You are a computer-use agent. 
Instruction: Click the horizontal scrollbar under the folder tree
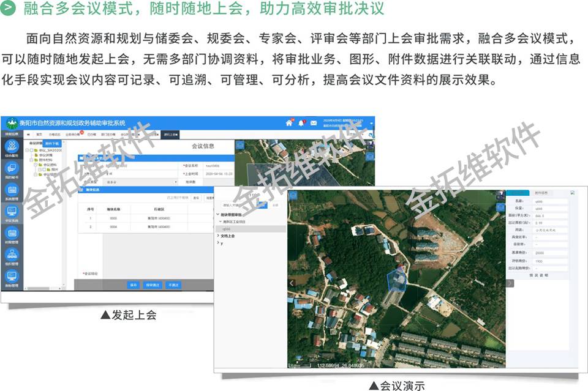click(38, 288)
